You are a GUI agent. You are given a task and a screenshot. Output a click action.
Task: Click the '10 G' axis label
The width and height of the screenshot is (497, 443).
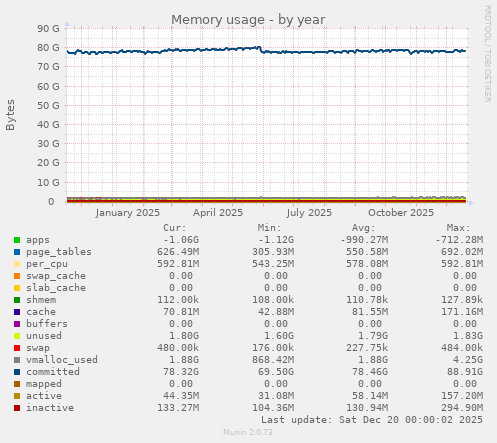[x=48, y=182]
